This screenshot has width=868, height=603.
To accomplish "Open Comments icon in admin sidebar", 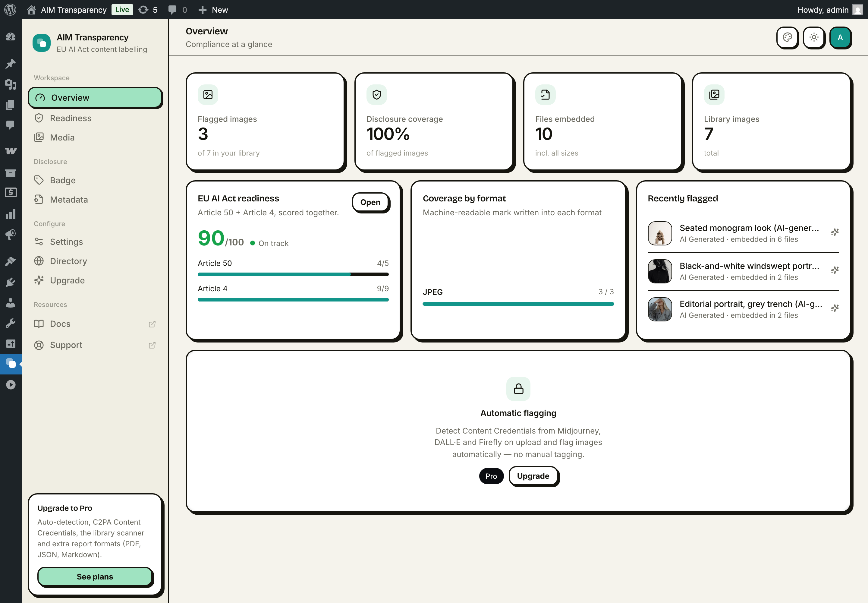I will click(x=11, y=125).
